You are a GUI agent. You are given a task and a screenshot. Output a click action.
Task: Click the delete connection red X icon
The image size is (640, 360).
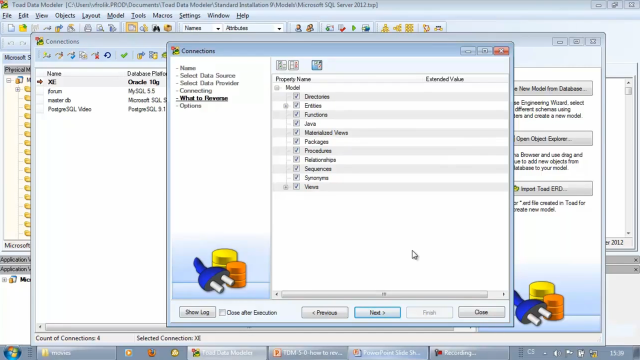(96, 56)
